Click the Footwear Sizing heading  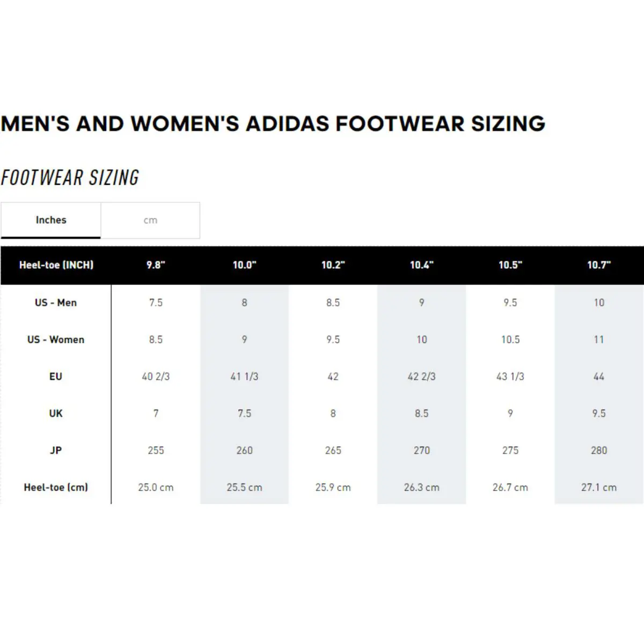point(70,178)
